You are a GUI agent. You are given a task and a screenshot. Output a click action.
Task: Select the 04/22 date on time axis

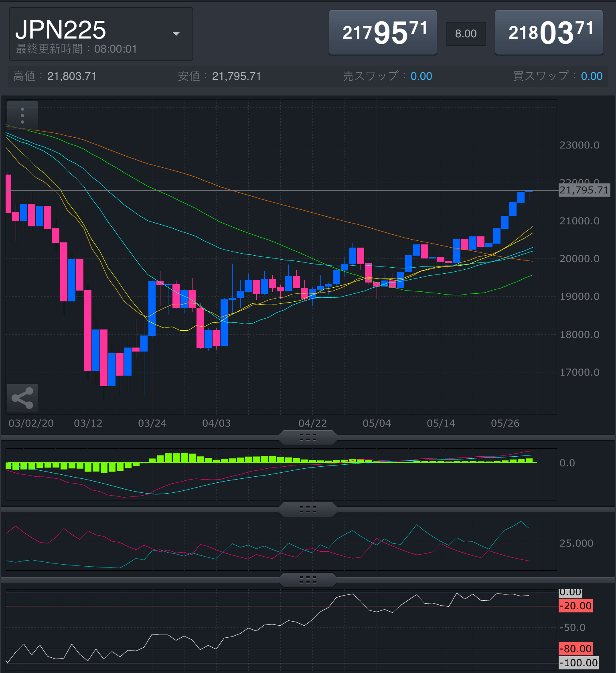[x=312, y=423]
